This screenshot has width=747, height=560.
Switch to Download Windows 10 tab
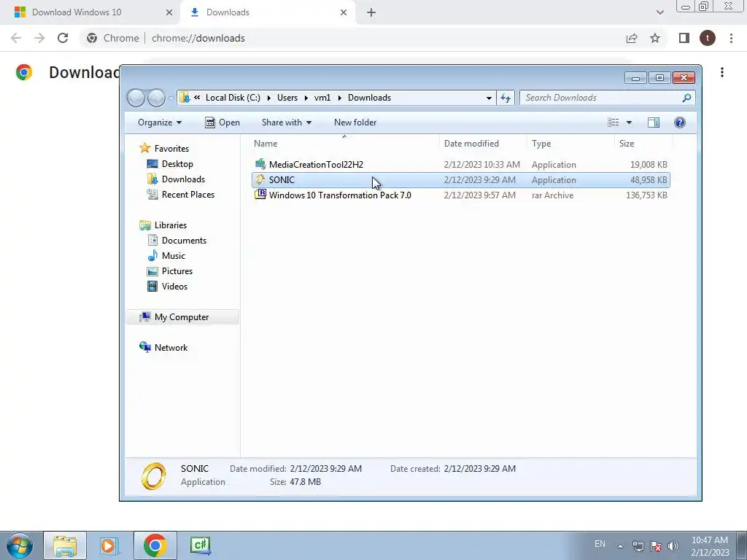[90, 12]
